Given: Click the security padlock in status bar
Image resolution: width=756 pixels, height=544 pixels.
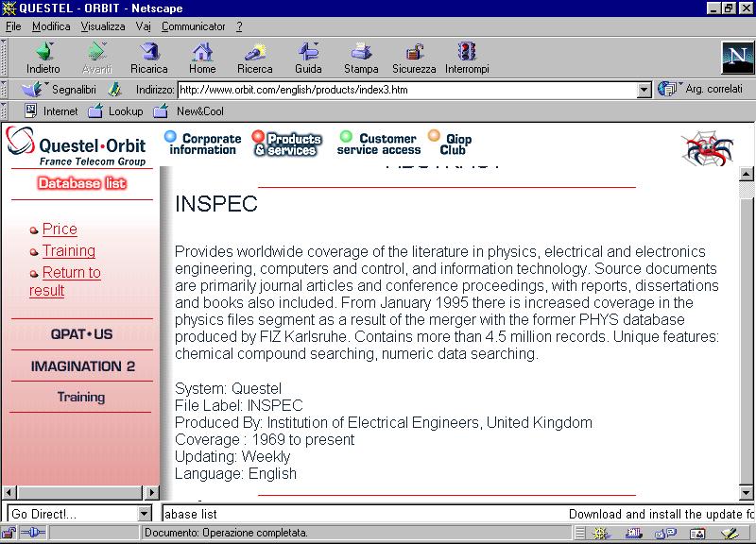Looking at the screenshot, I should [x=9, y=533].
